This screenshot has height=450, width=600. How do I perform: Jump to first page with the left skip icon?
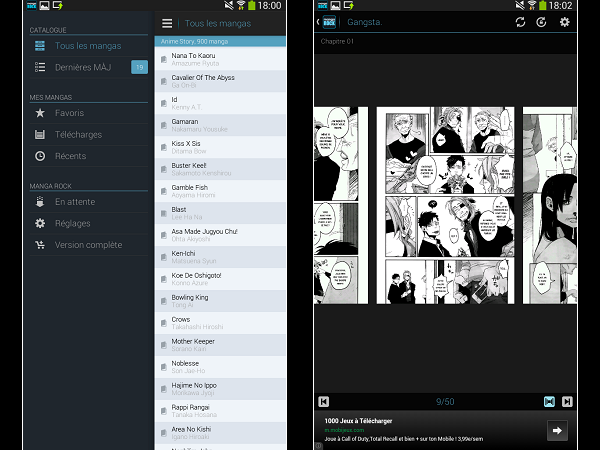click(324, 401)
